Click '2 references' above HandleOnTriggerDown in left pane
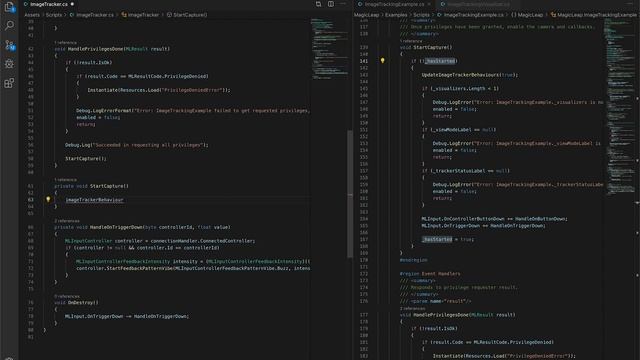Image resolution: width=640 pixels, height=360 pixels. coord(67,221)
